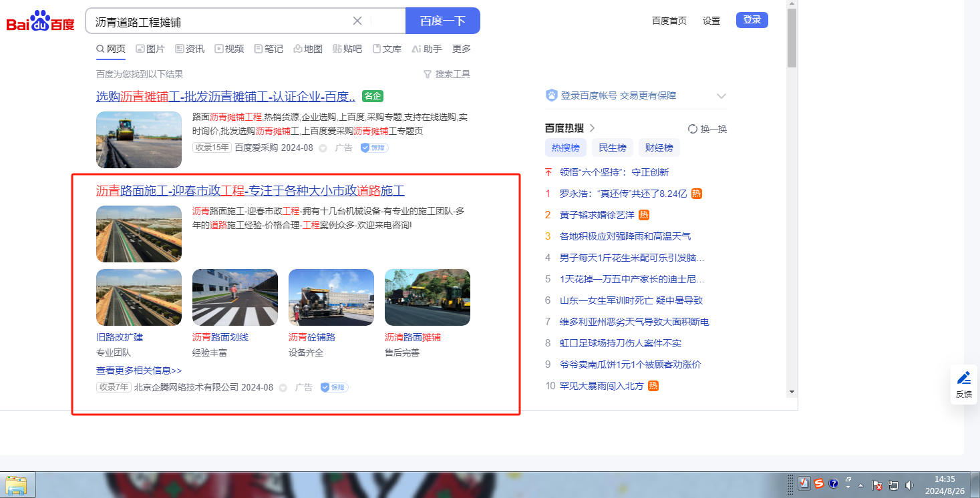Click 查看更多相关信息>>
The width and height of the screenshot is (980, 498).
[x=139, y=370]
